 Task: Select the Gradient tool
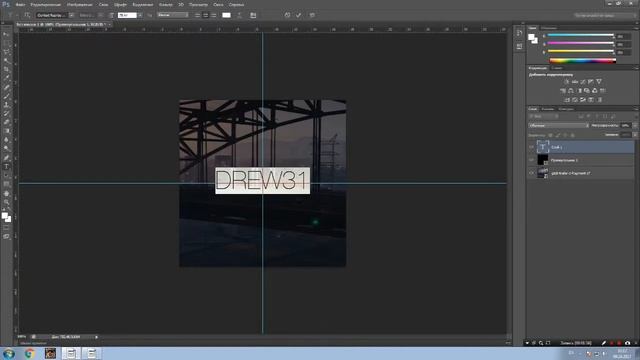[6, 131]
